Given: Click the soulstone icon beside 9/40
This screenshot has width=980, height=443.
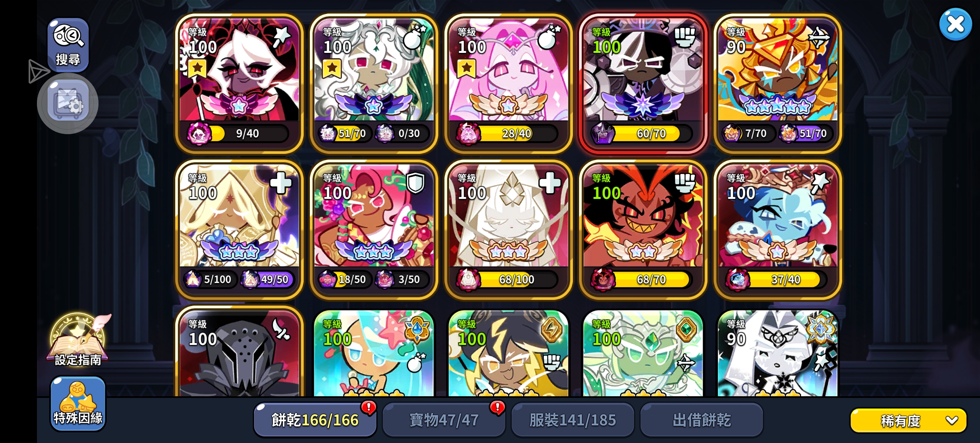Looking at the screenshot, I should coord(199,133).
